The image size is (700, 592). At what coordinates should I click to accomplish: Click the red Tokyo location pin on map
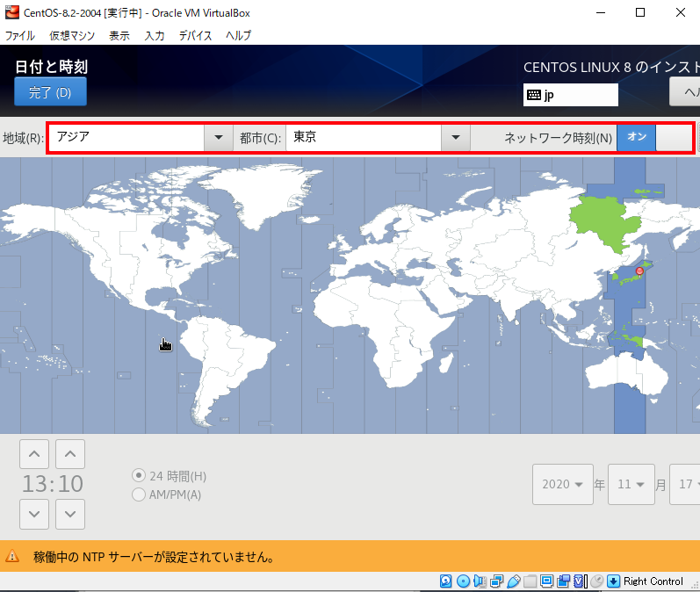coord(639,272)
